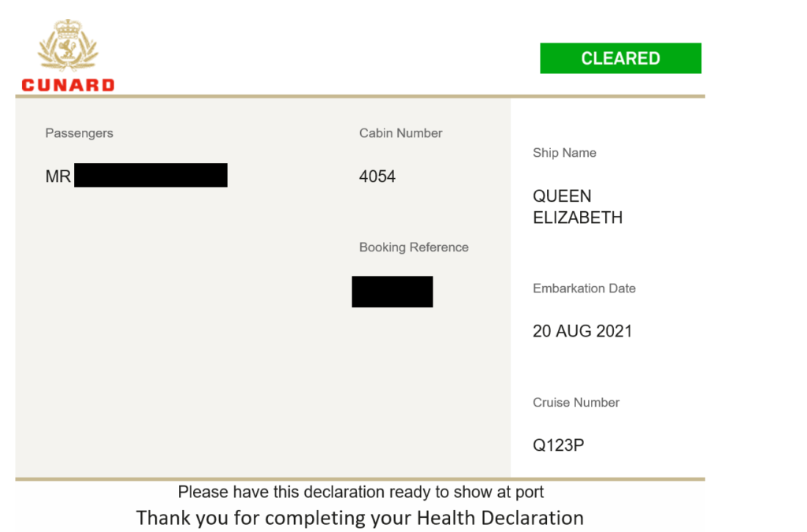Click the Passengers label
This screenshot has height=532, width=807.
click(x=80, y=133)
